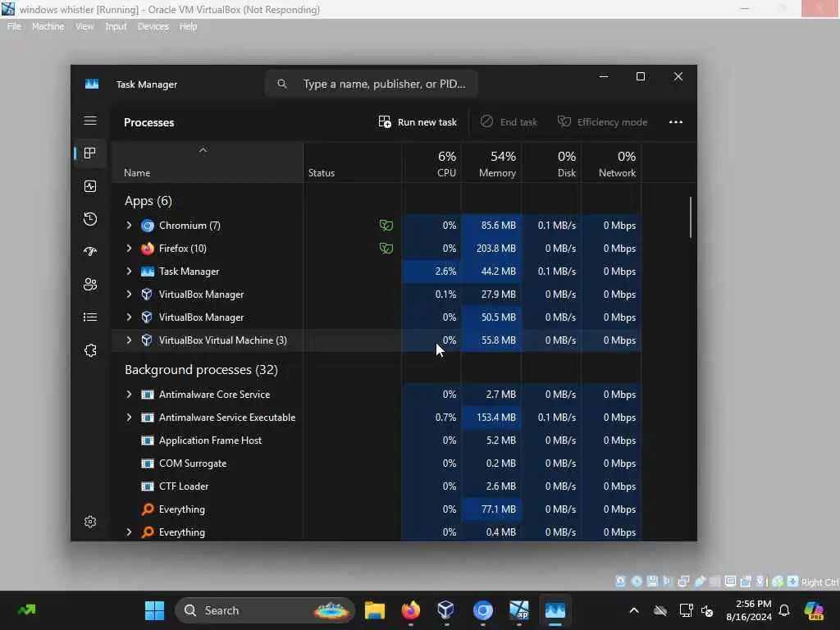
Task: Open File Explorer from the taskbar
Action: [374, 610]
